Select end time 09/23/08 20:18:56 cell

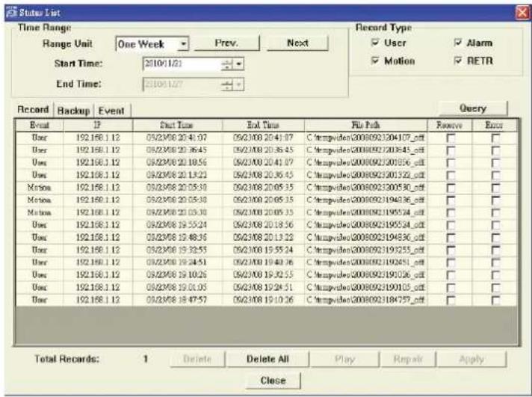point(263,225)
